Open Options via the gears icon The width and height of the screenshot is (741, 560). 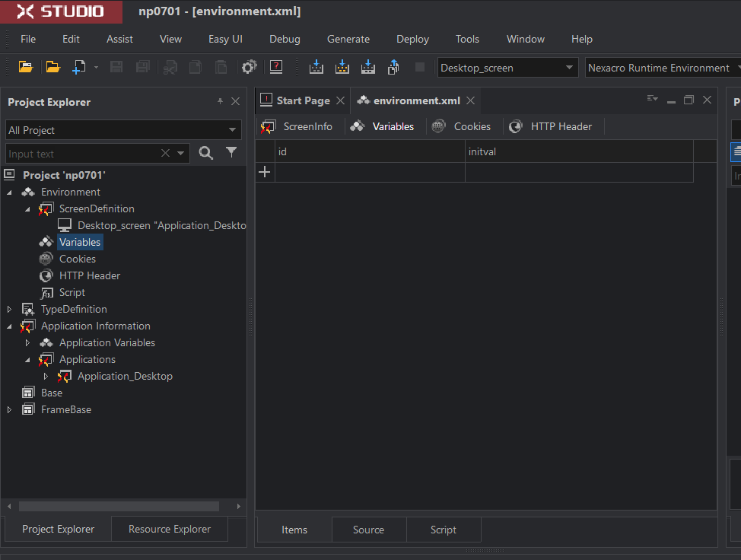(249, 68)
